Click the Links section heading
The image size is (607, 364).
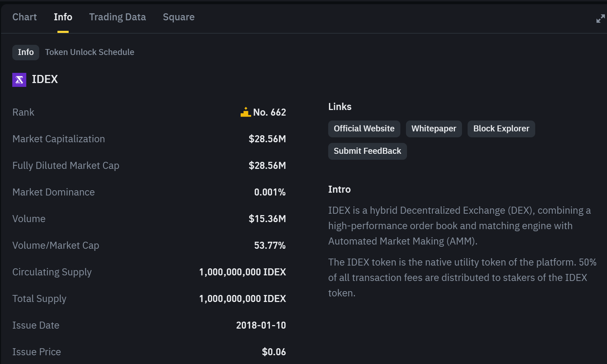(340, 107)
